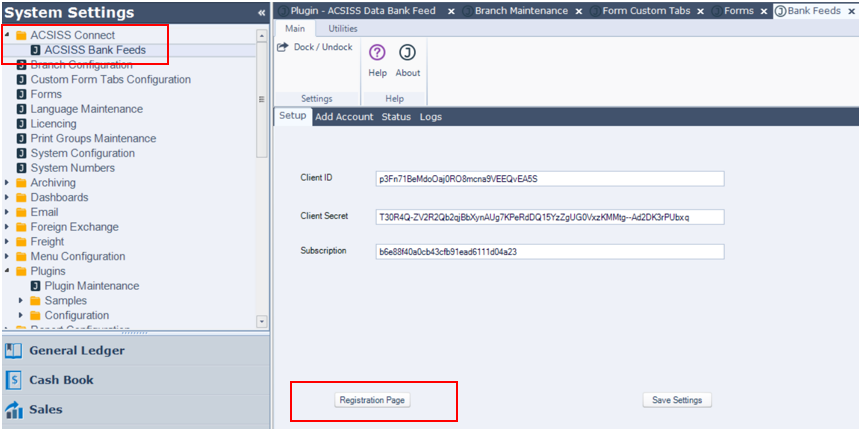Click Dock / Undock pin icon
This screenshot has width=859, height=429.
point(284,47)
